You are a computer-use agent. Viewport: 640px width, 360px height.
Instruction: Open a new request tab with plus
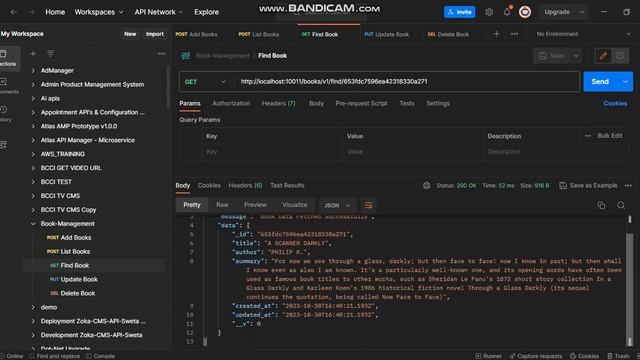(x=496, y=34)
